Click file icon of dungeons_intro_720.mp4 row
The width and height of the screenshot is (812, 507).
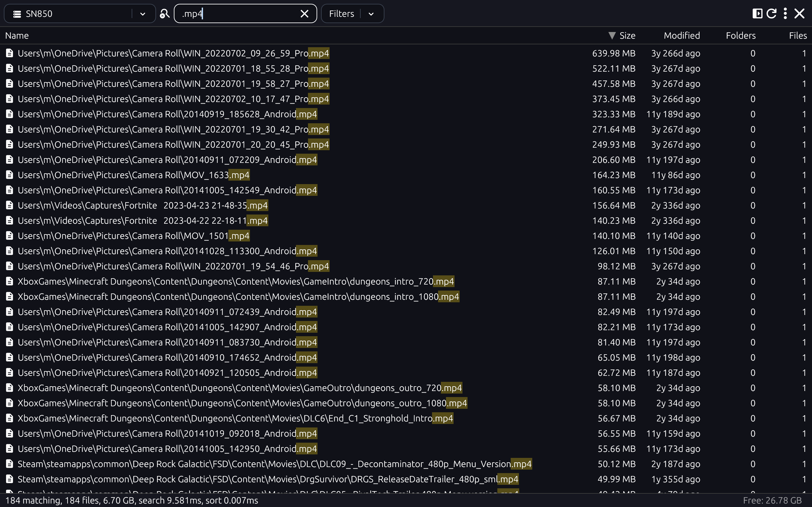(10, 281)
